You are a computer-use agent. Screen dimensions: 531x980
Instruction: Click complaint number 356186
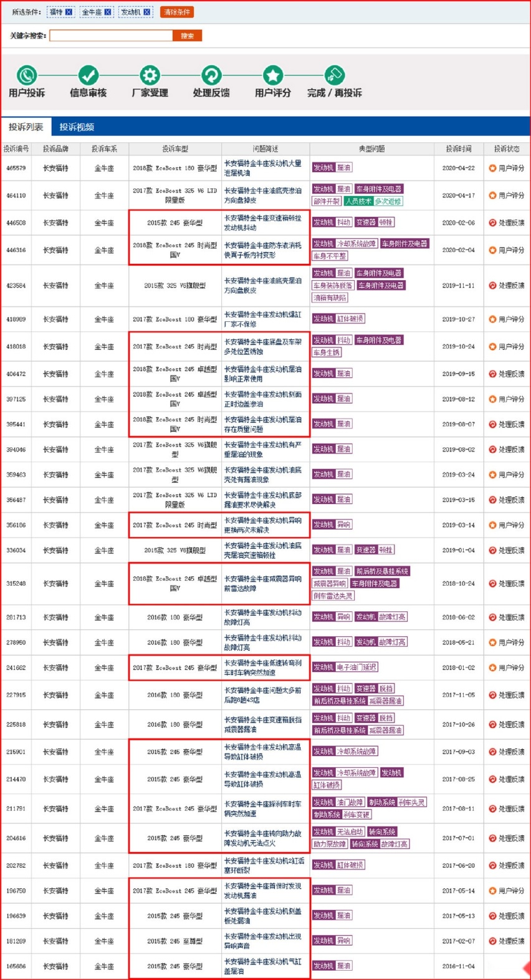(16, 525)
